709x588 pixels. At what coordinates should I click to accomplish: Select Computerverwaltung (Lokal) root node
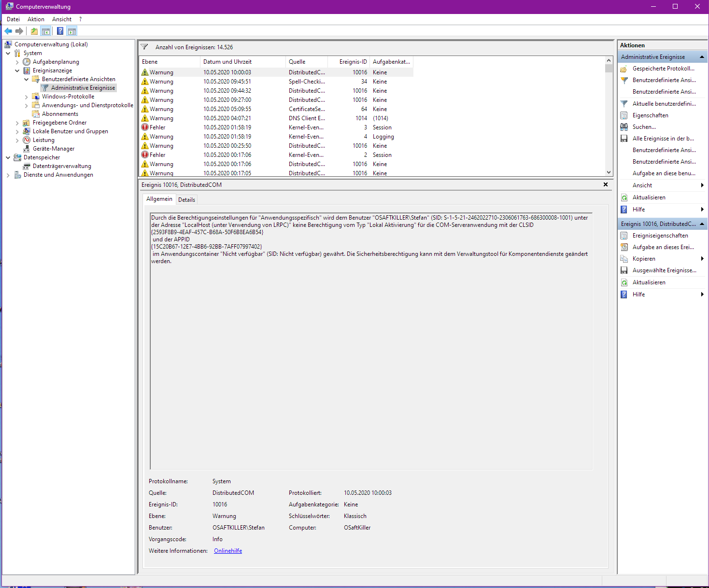click(51, 44)
